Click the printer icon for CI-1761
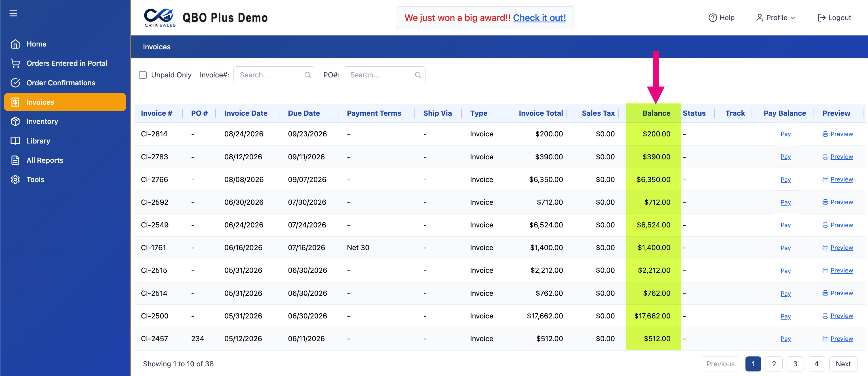Image resolution: width=868 pixels, height=376 pixels. [825, 248]
